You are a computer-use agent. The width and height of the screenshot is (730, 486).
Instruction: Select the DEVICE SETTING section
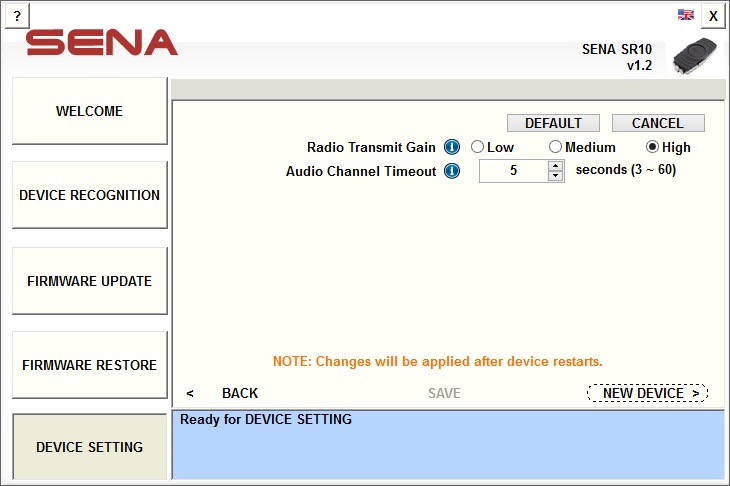click(x=89, y=447)
